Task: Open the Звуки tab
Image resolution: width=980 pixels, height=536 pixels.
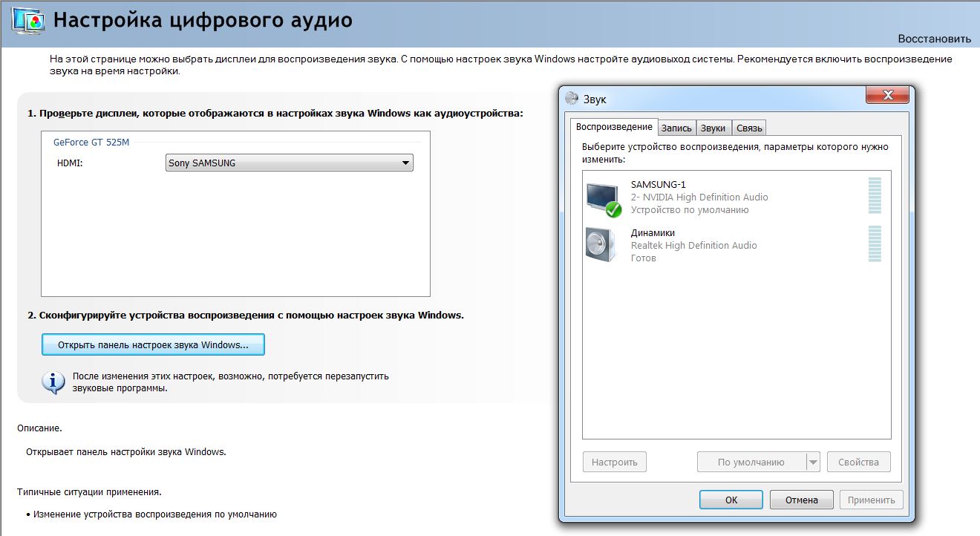Action: point(713,128)
